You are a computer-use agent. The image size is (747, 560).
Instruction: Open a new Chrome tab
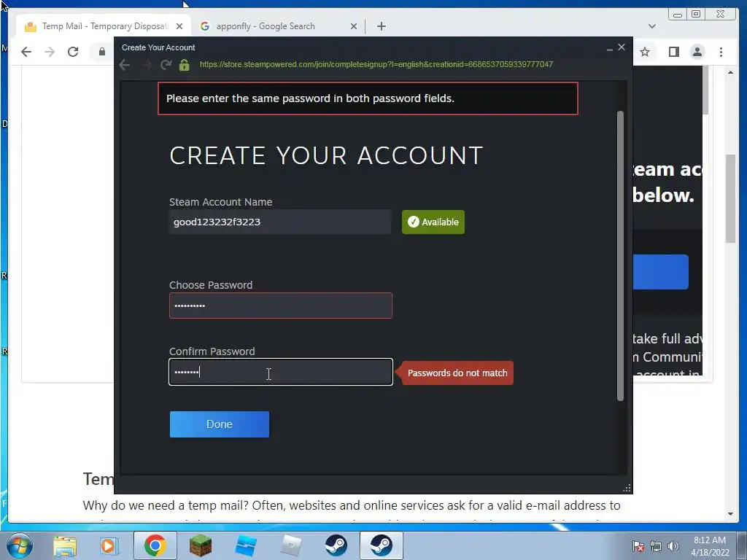coord(381,26)
